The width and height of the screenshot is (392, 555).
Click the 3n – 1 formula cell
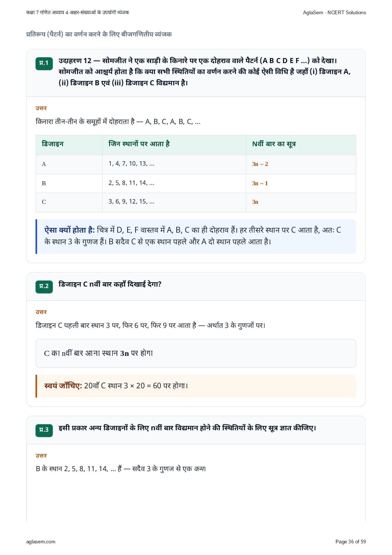[301, 183]
